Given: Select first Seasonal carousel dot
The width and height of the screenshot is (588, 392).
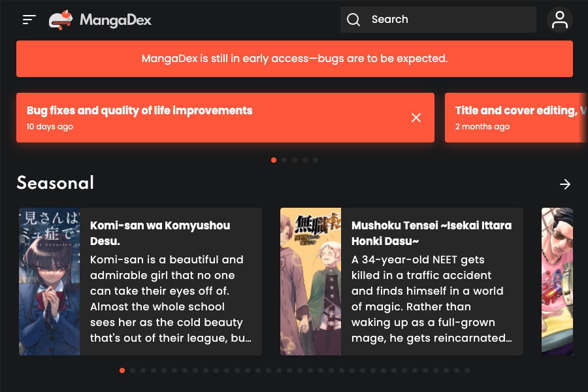Looking at the screenshot, I should (122, 370).
